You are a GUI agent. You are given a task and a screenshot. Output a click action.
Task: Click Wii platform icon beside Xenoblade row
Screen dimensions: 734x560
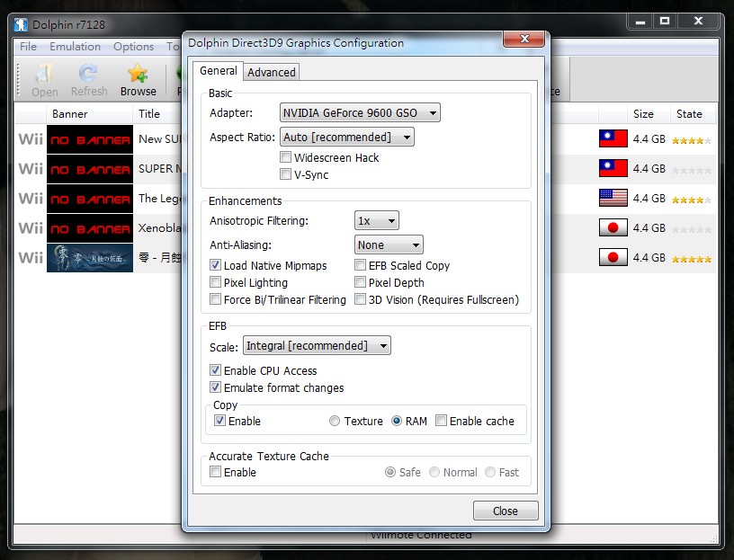pos(31,227)
